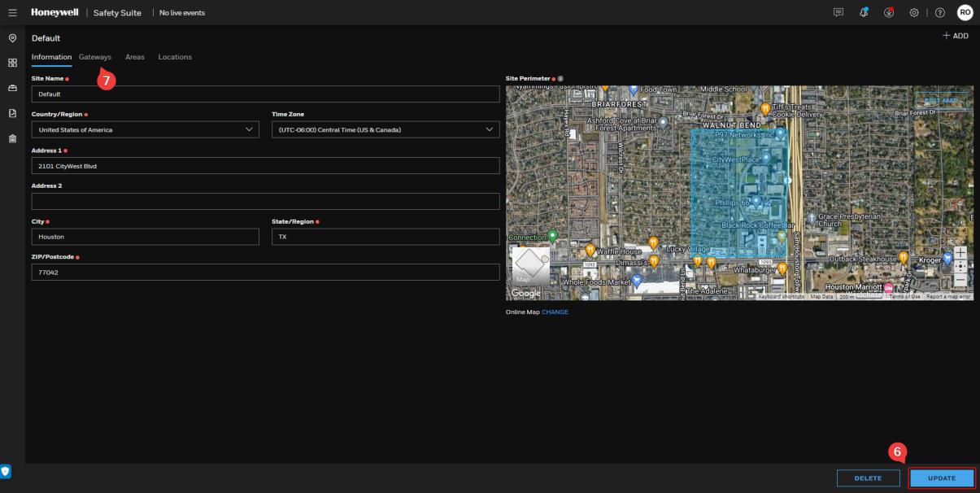Click the EDIT MAP button
Viewport: 980px width, 493px height.
point(942,100)
